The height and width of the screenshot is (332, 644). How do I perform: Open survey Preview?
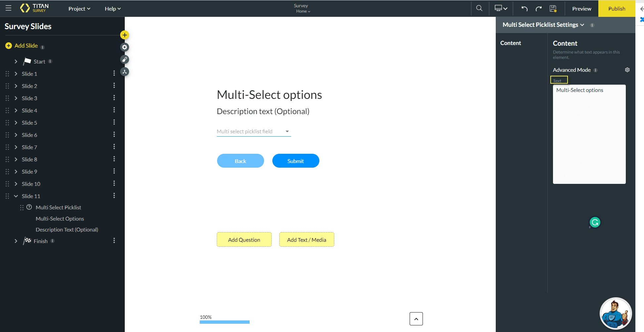[581, 9]
